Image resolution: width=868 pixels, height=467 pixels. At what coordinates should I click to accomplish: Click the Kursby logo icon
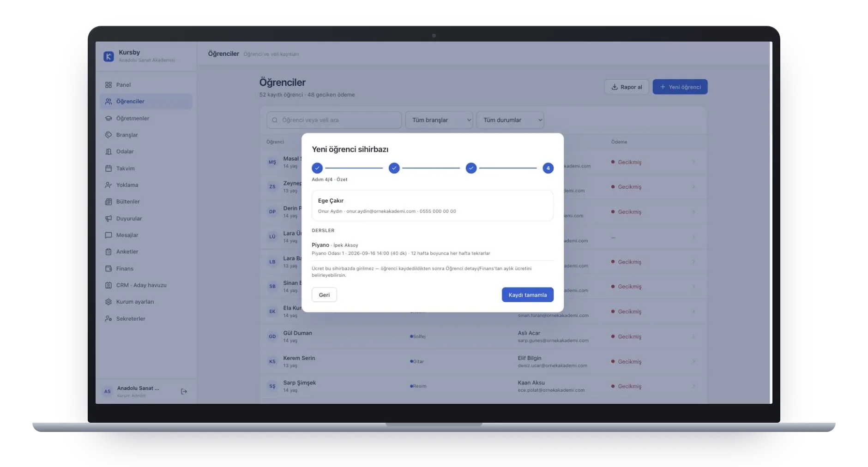(108, 56)
